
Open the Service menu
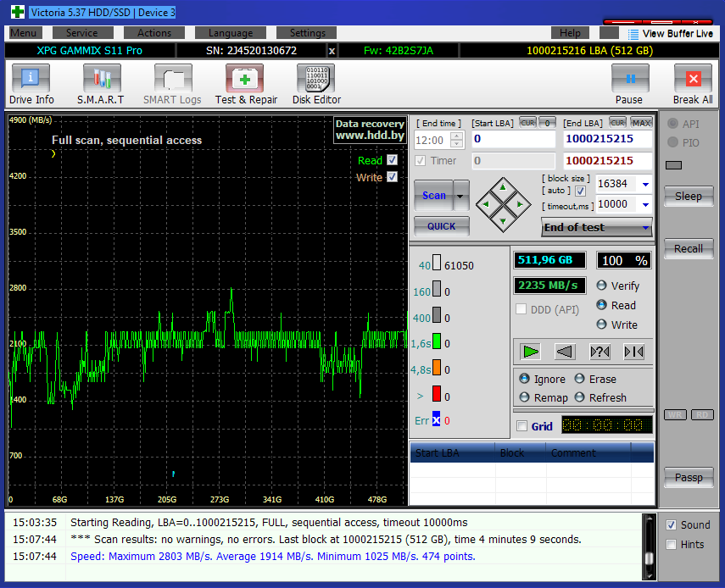click(81, 33)
